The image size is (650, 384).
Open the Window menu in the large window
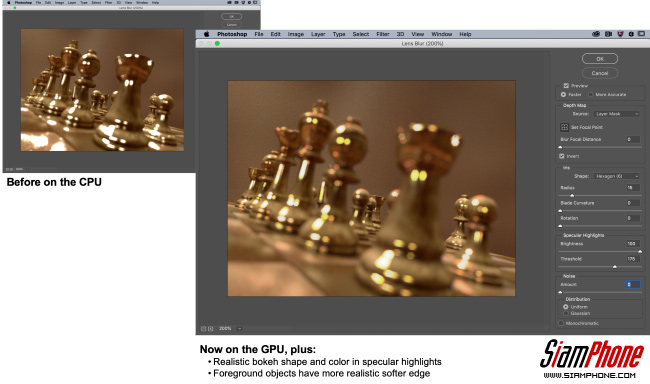coord(441,34)
